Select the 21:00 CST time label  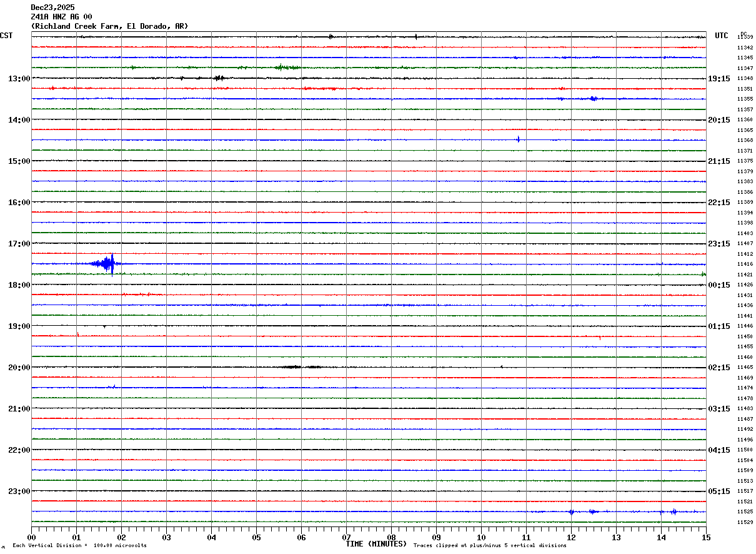coord(19,409)
